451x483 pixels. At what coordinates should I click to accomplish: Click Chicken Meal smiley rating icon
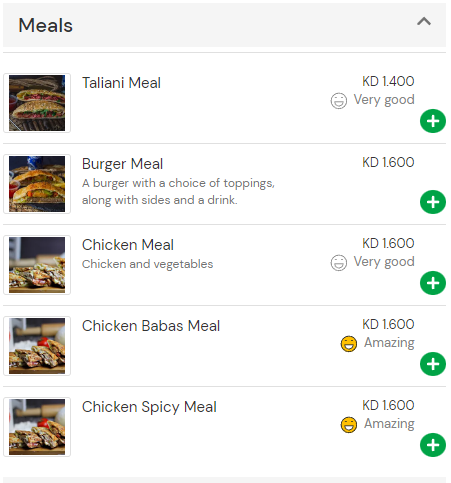[x=339, y=263]
